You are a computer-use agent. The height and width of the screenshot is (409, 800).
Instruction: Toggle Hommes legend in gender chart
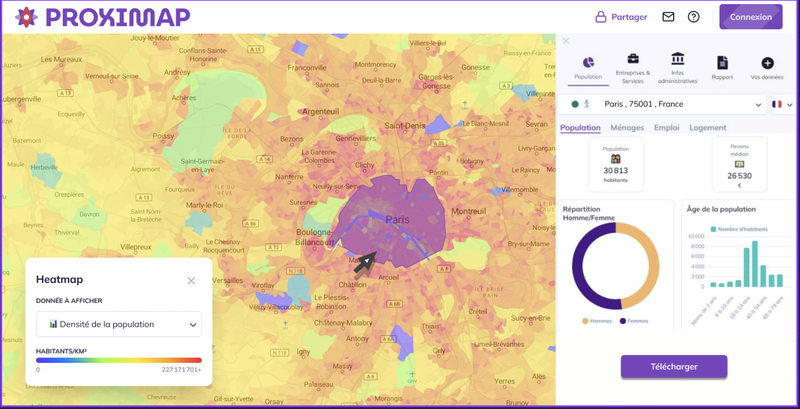click(x=601, y=321)
